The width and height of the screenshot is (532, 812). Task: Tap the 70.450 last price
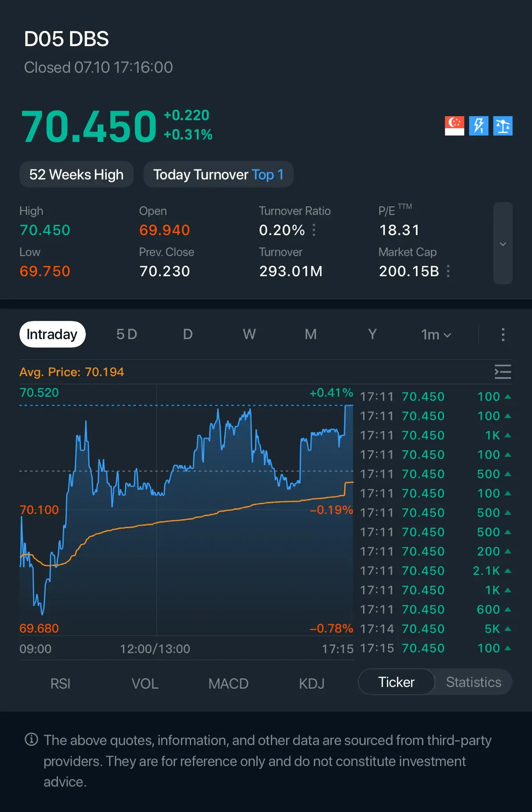89,126
